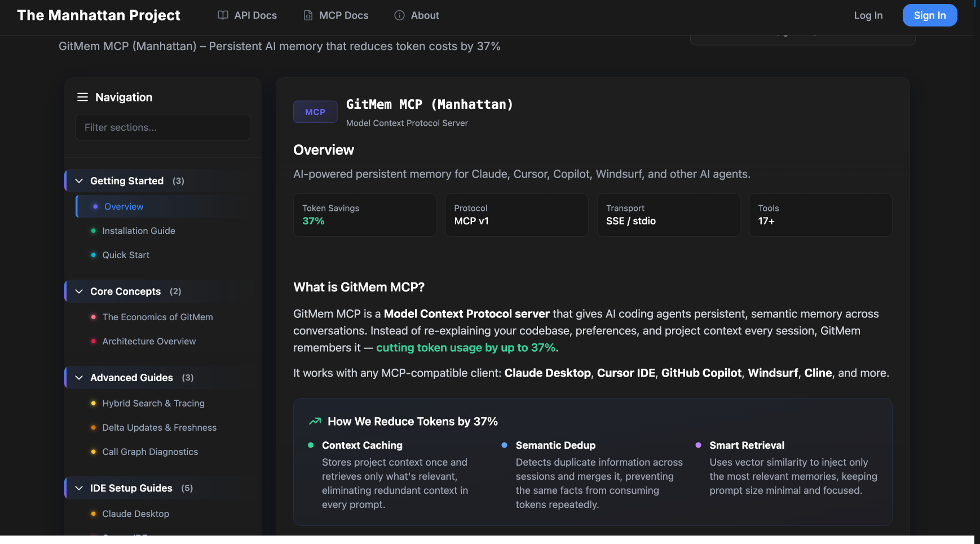Viewport: 980px width, 544px height.
Task: Open the Installation Guide page
Action: click(139, 231)
